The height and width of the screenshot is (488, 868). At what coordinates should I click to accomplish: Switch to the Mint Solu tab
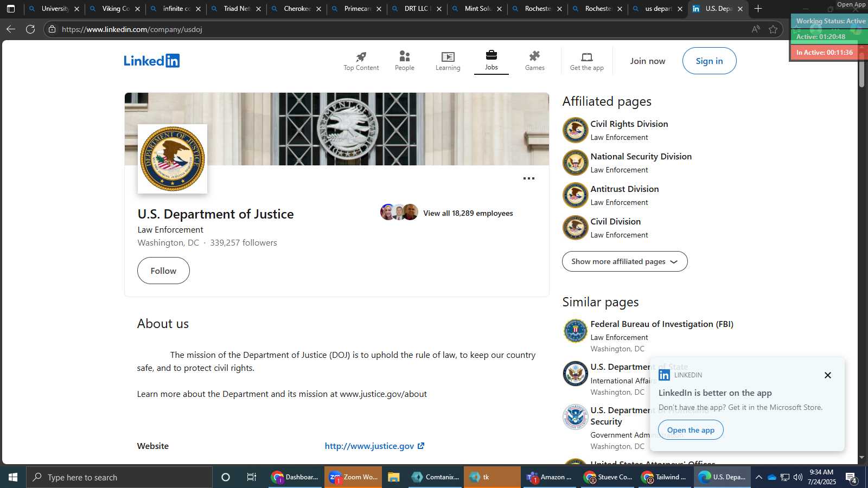[477, 9]
